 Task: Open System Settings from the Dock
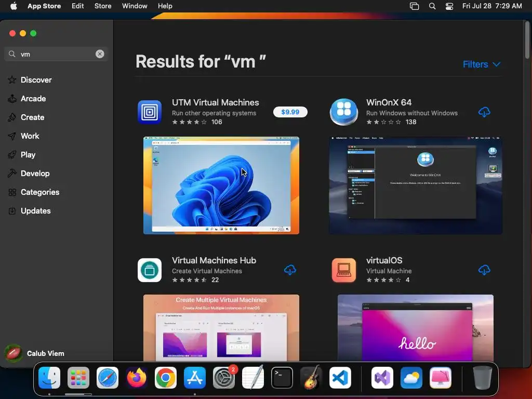pyautogui.click(x=224, y=378)
